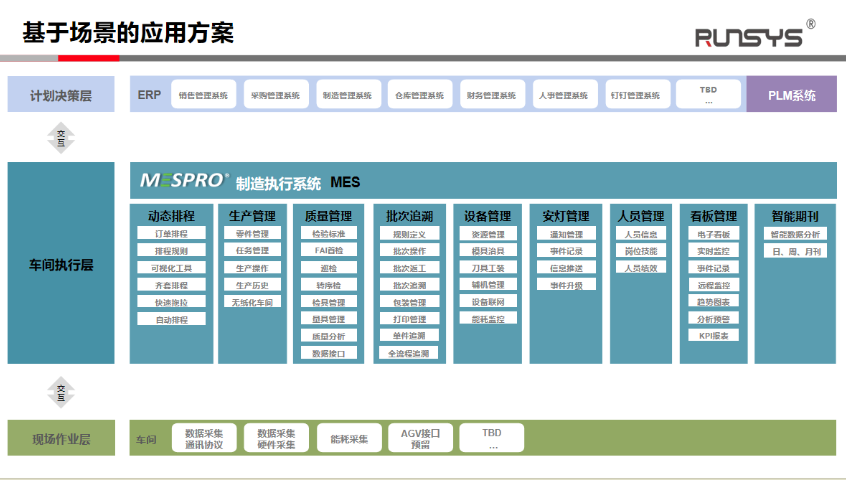Select 智能数据分析 under 智能期刊
Viewport: 846px width, 480px height.
click(796, 234)
